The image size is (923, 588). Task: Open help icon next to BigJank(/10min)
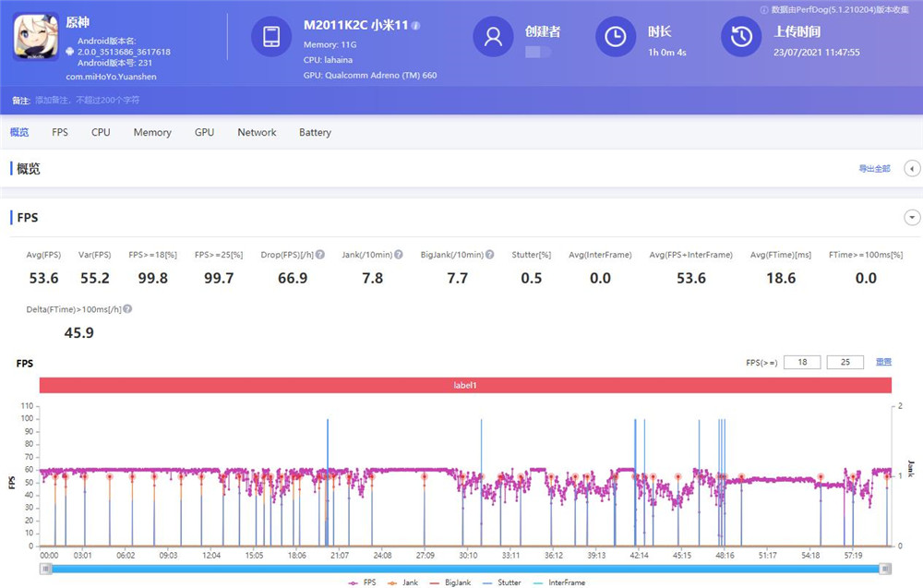(490, 254)
